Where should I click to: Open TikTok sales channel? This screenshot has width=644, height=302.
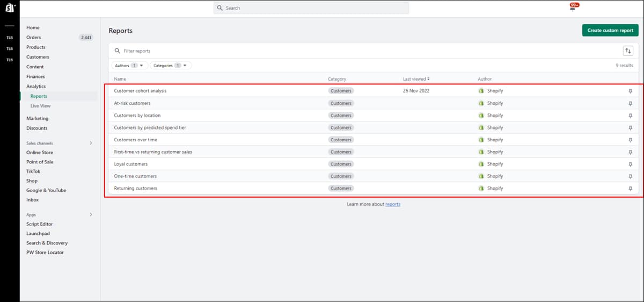pos(33,171)
